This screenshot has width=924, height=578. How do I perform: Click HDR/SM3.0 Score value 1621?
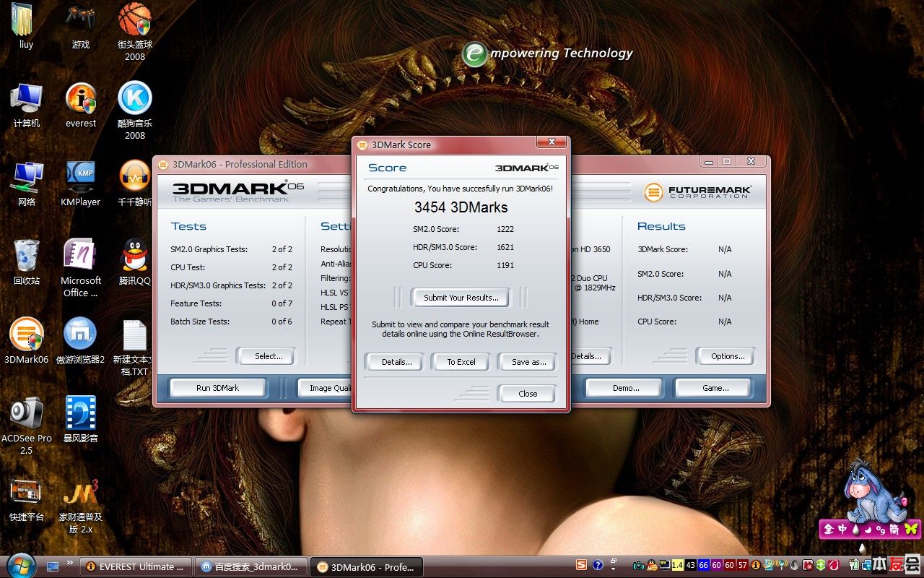[505, 247]
